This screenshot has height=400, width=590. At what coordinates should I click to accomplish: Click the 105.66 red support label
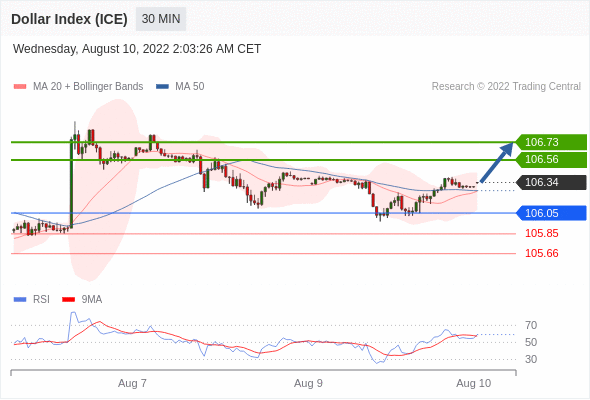[542, 254]
